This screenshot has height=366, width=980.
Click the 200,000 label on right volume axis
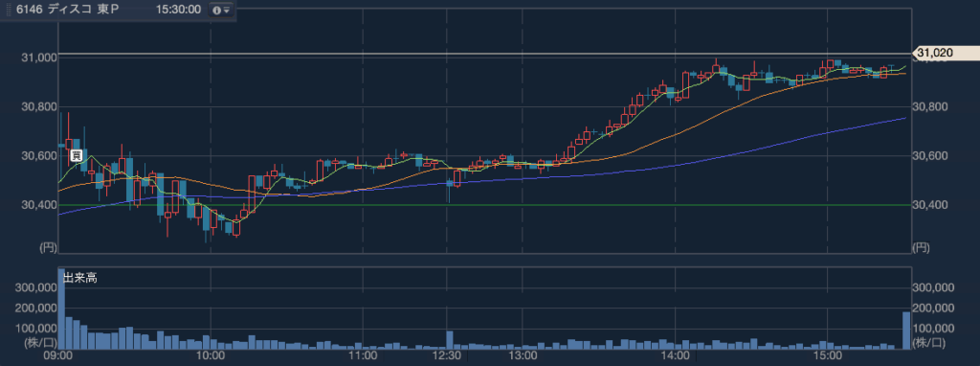[934, 308]
